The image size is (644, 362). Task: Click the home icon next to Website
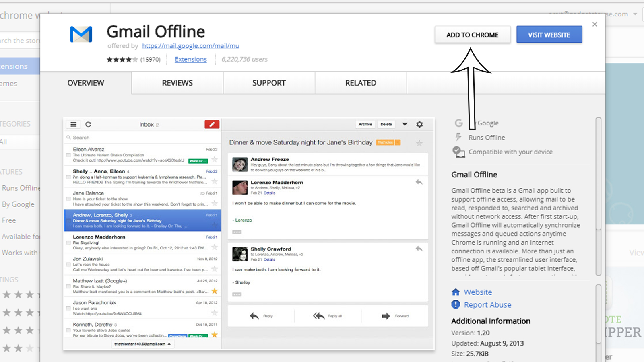(456, 292)
